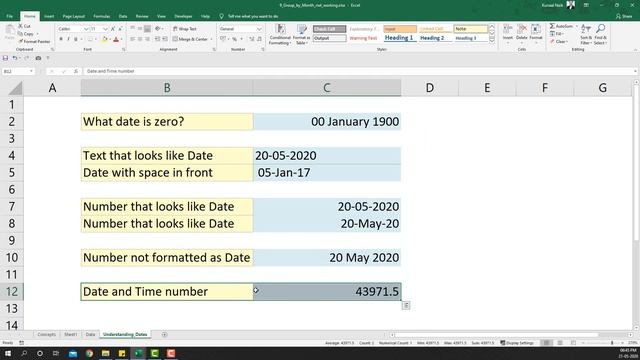Image resolution: width=640 pixels, height=360 pixels.
Task: Click the camera icon in quick access toolbar
Action: (x=38, y=58)
